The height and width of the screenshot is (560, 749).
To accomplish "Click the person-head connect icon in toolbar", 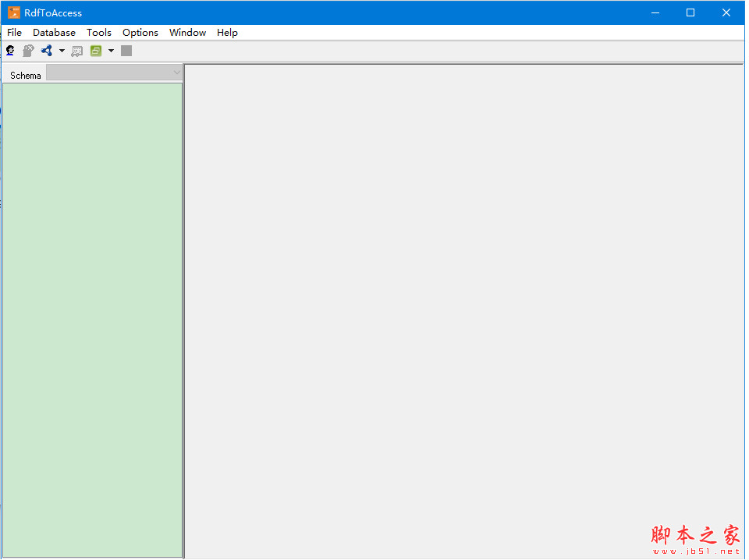I will point(10,51).
